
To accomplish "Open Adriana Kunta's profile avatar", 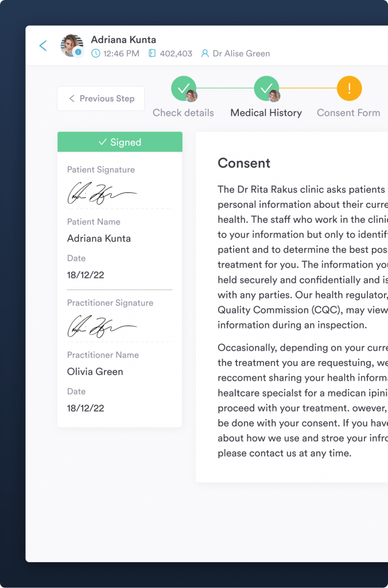I will [x=72, y=45].
